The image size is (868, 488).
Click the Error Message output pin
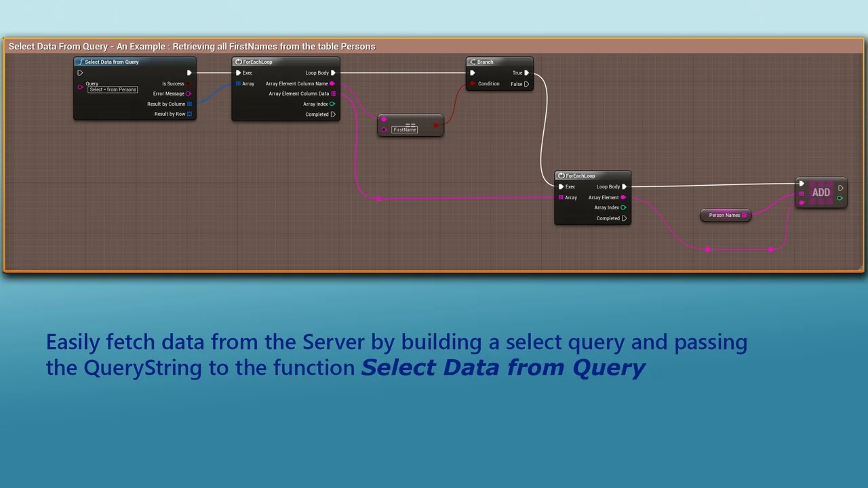tap(189, 94)
